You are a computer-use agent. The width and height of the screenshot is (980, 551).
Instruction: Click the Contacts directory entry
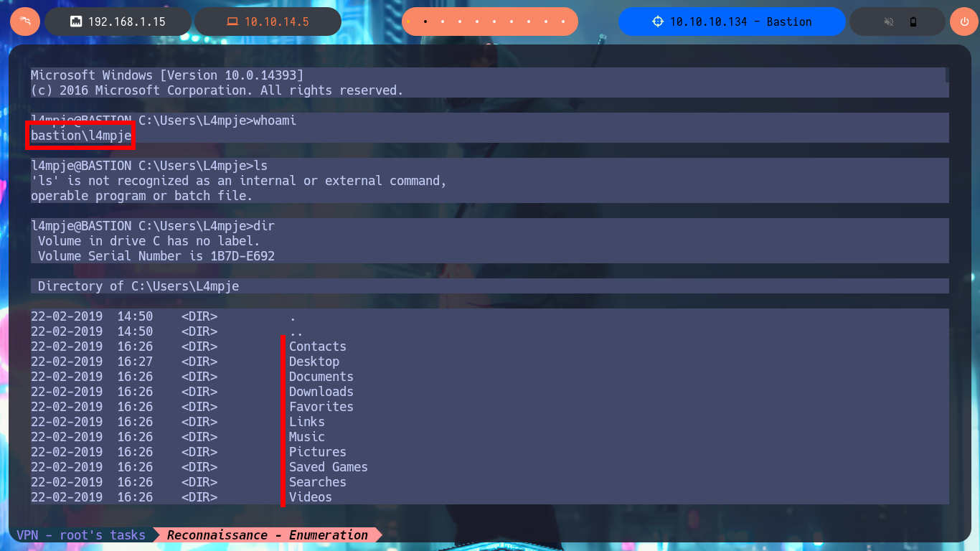click(x=318, y=347)
